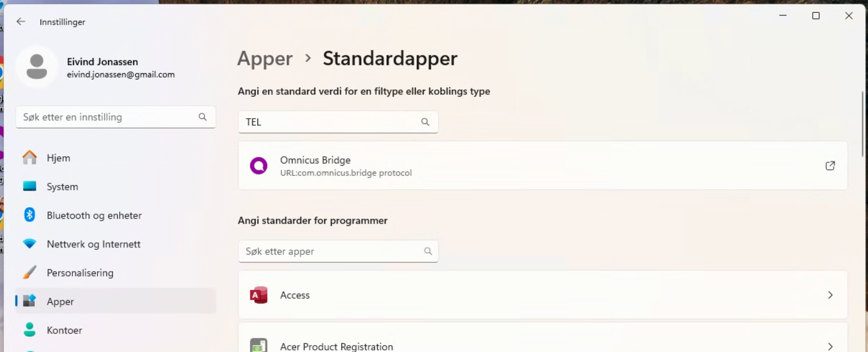Expand the Access app defaults chevron
Screen dimensions: 868x352
[830, 295]
